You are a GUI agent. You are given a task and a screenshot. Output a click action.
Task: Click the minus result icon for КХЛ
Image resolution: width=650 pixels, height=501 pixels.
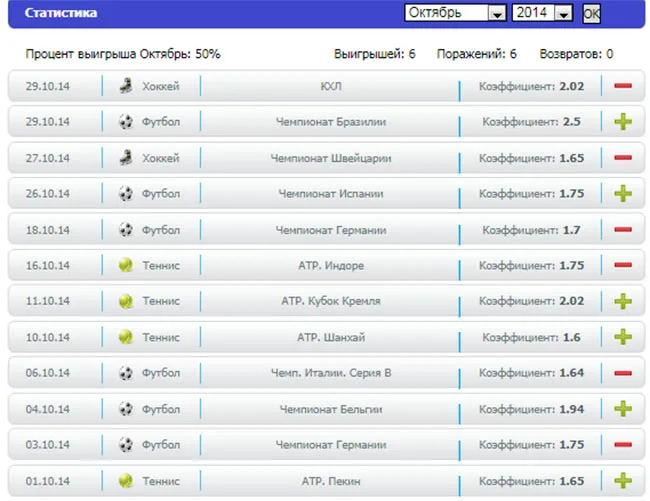pyautogui.click(x=623, y=86)
